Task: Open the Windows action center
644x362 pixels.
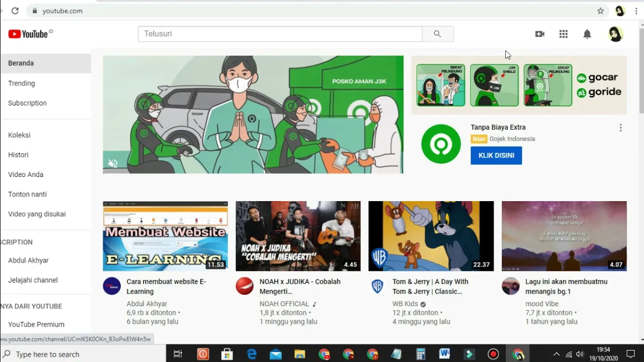Action: pos(630,354)
